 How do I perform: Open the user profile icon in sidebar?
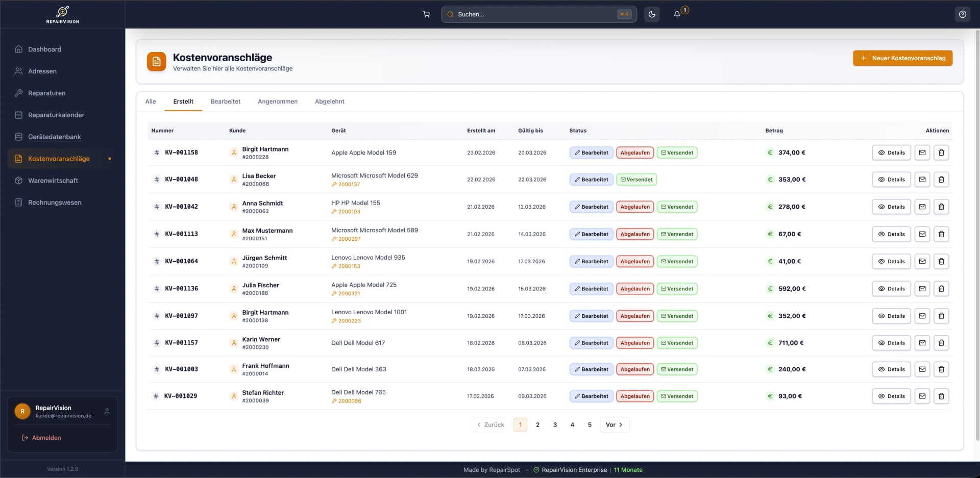[x=107, y=411]
